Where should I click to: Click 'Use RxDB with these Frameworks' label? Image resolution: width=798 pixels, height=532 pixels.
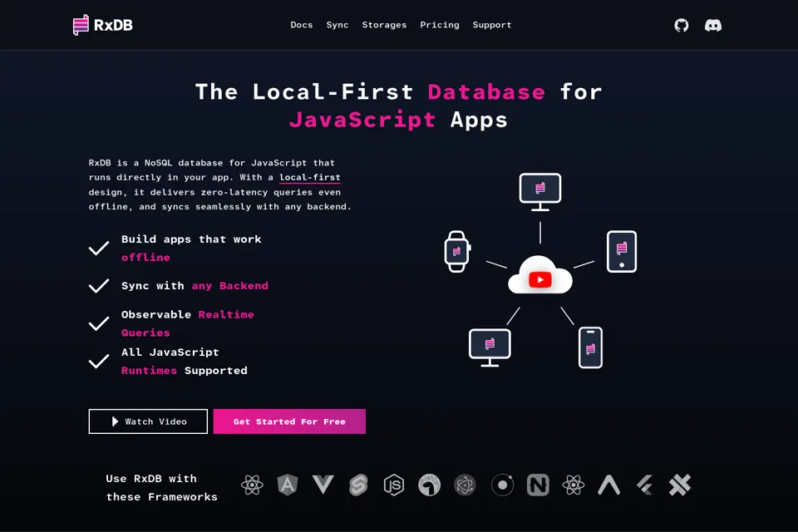[161, 488]
